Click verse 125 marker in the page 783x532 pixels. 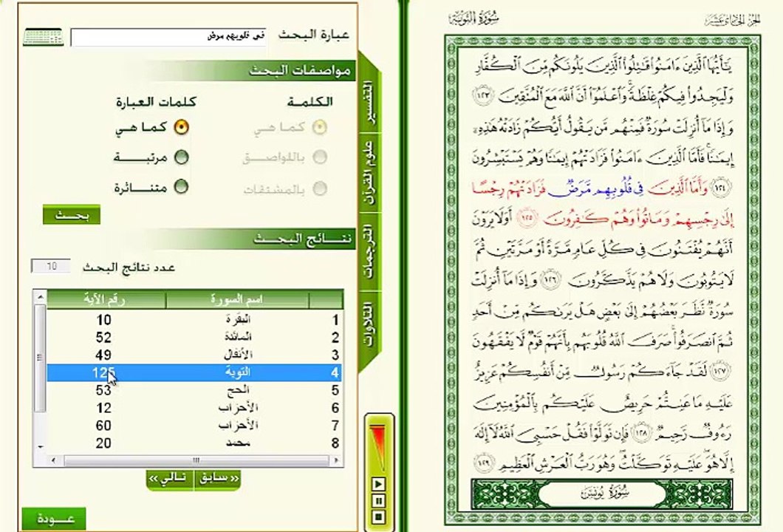[528, 218]
